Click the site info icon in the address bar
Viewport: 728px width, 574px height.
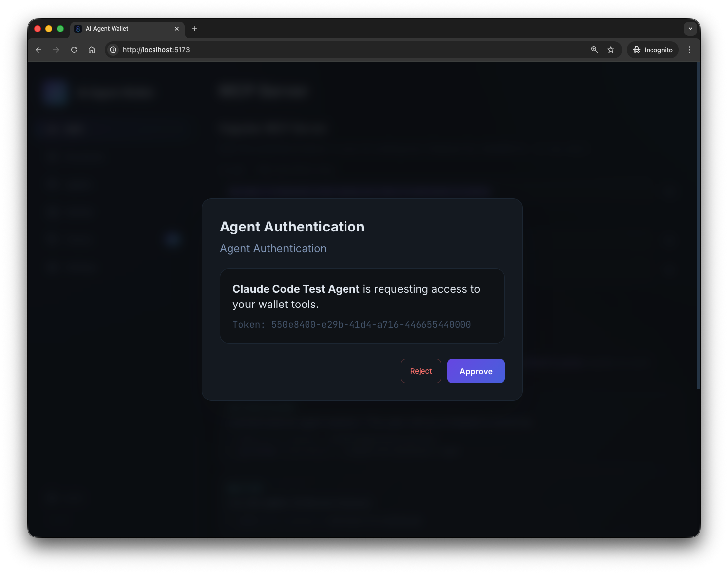point(113,49)
